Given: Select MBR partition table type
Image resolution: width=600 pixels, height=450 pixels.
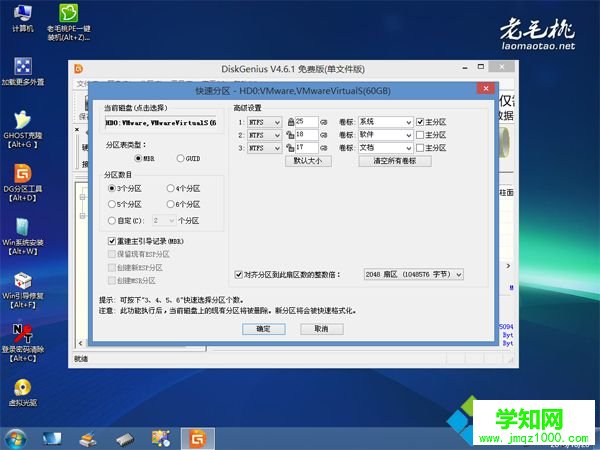Looking at the screenshot, I should click(x=144, y=158).
